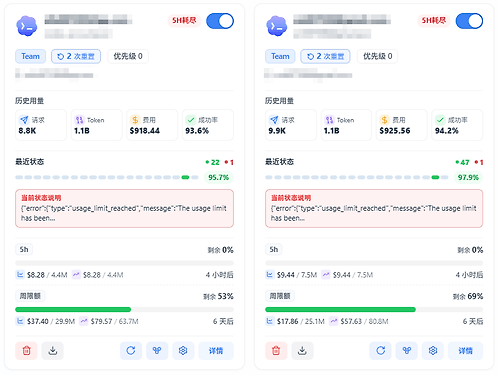Click the 请求 paper-plane icon beside 8.8K
Viewport: 498px width, 375px height.
click(24, 120)
